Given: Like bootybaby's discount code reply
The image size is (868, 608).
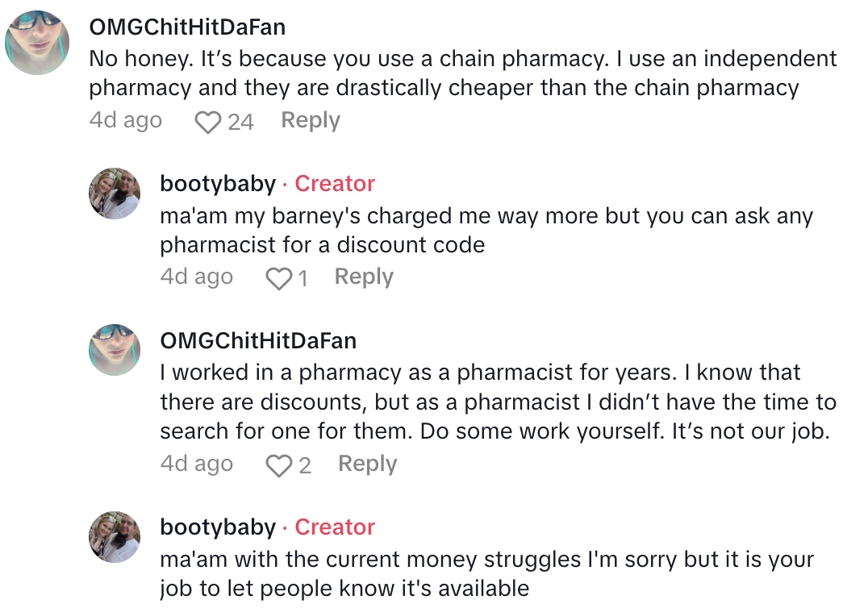Looking at the screenshot, I should [279, 279].
